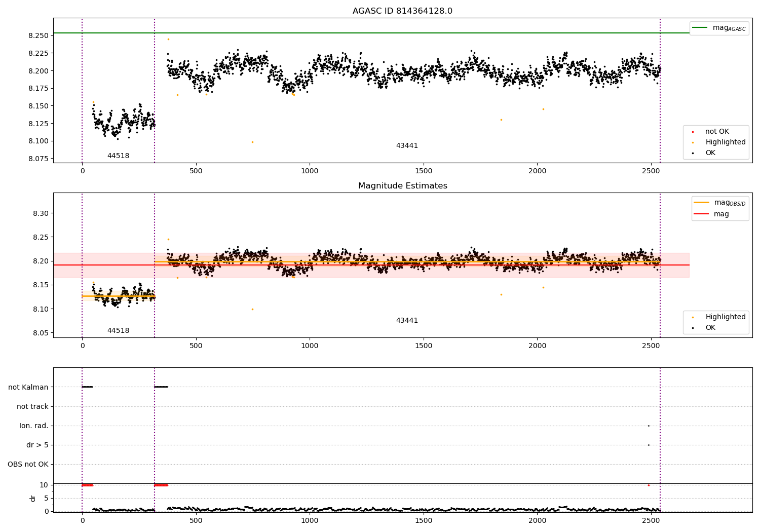Viewport: 760px width, 532px height.
Task: Click the 8.175 y-axis tick label
Action: click(x=39, y=89)
